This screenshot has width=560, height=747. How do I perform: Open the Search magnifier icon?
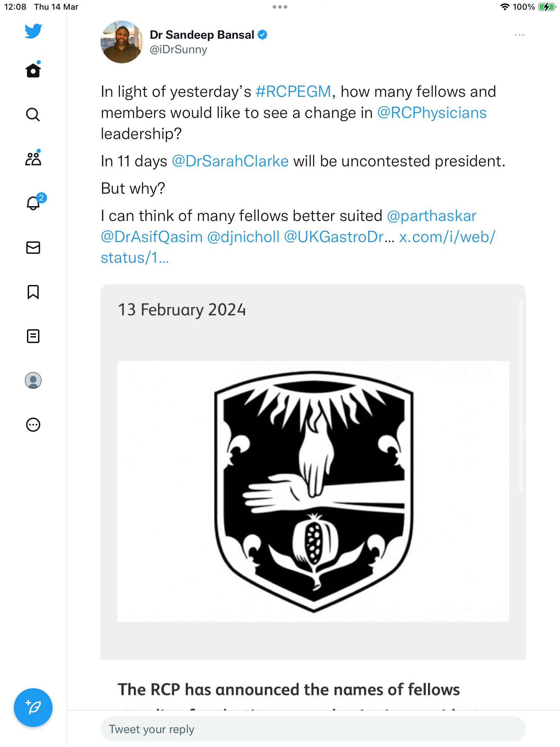(33, 114)
